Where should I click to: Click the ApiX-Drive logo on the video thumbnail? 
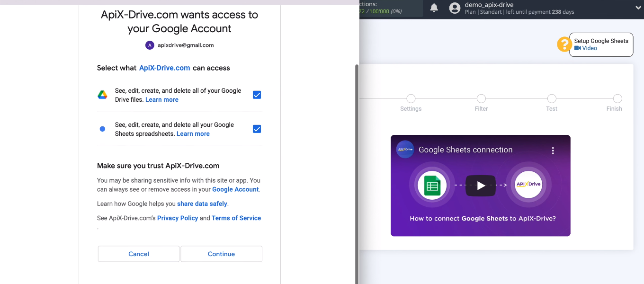point(405,150)
